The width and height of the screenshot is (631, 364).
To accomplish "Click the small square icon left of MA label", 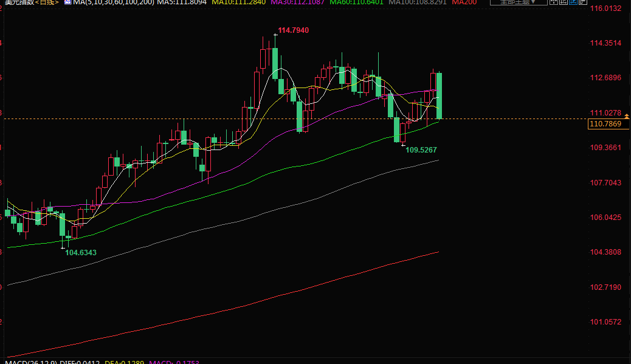I will [x=67, y=2].
